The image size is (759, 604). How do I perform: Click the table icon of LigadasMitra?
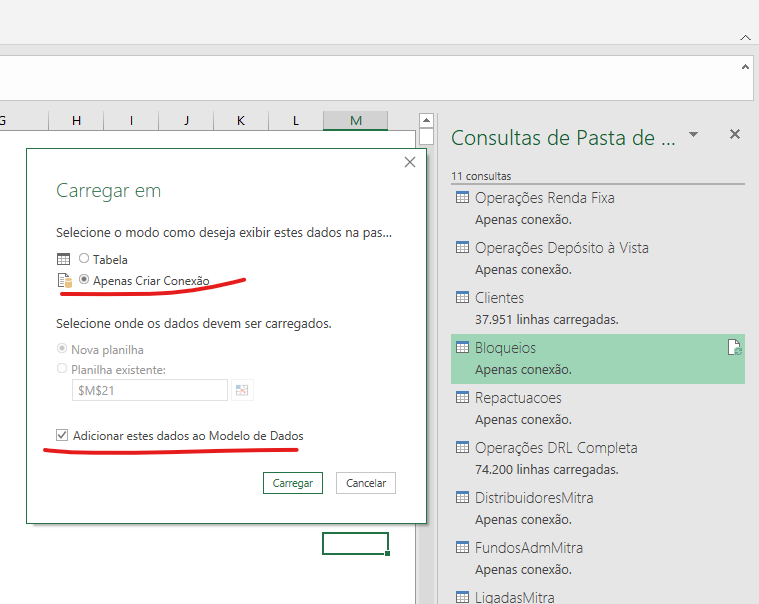(x=462, y=597)
